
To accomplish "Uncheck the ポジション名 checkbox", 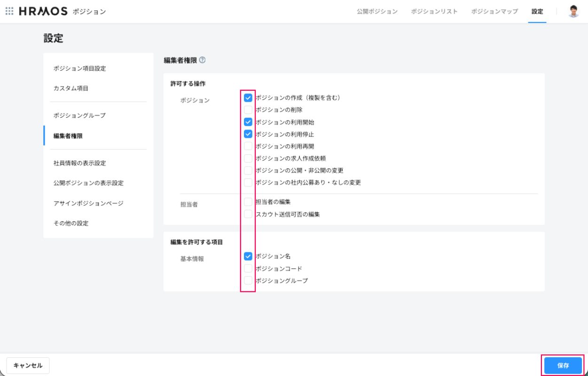I will pos(248,256).
